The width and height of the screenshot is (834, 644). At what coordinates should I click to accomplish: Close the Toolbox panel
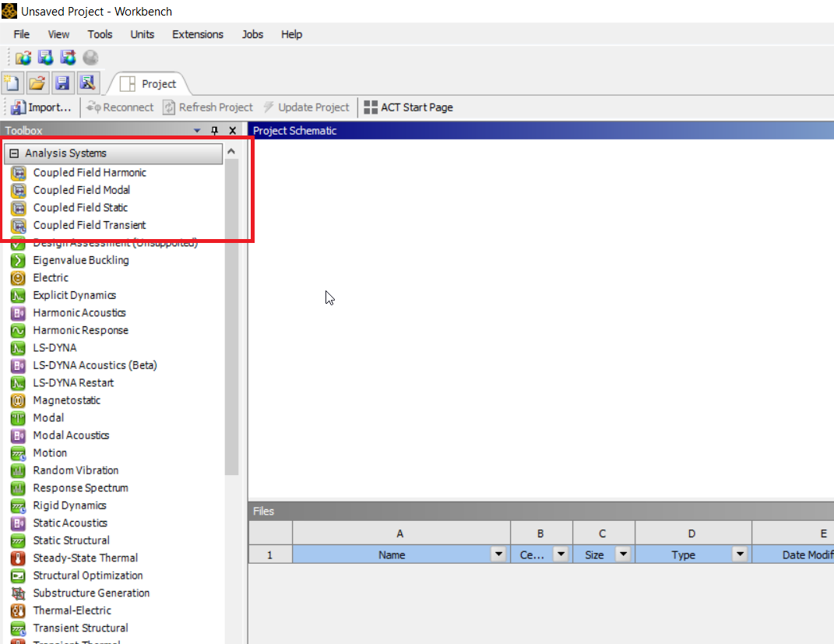tap(232, 130)
